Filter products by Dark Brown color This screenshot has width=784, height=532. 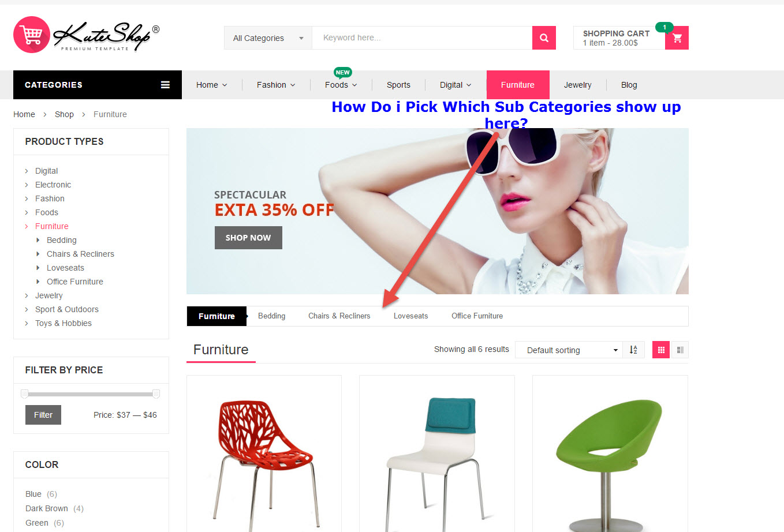click(x=47, y=508)
